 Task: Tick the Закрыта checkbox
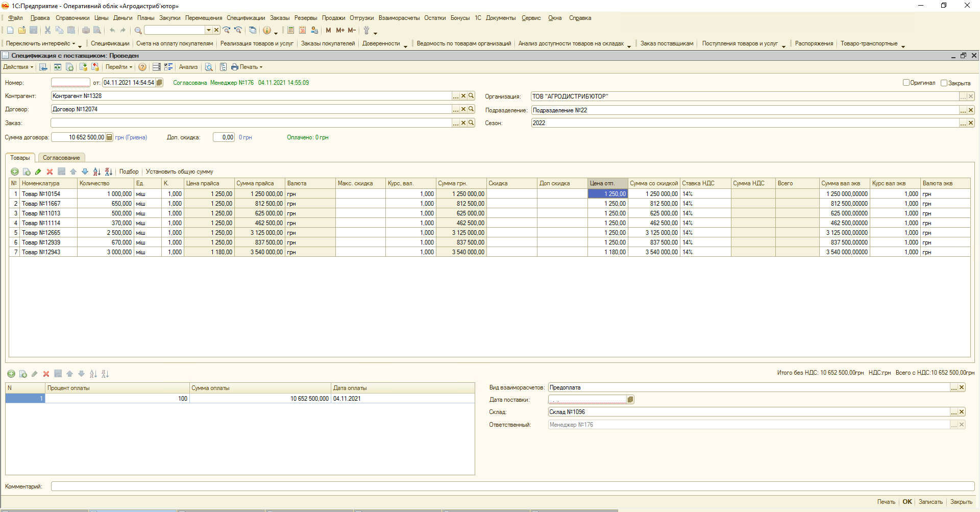pyautogui.click(x=944, y=83)
